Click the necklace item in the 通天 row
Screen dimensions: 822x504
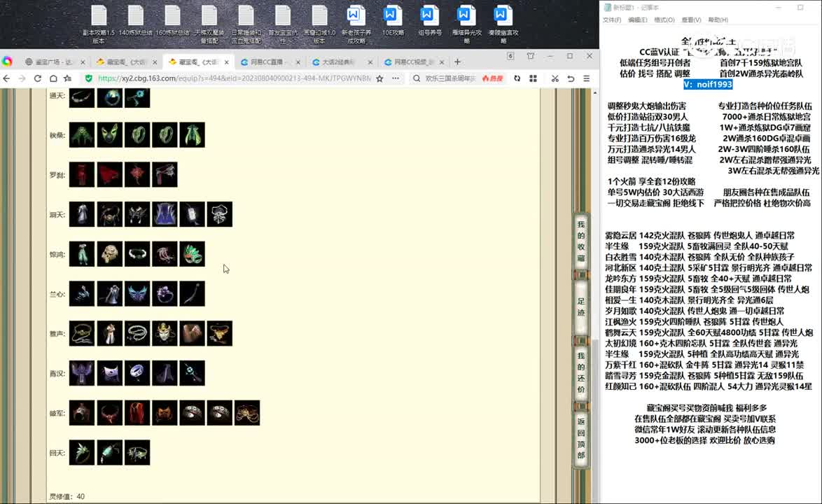(x=82, y=97)
